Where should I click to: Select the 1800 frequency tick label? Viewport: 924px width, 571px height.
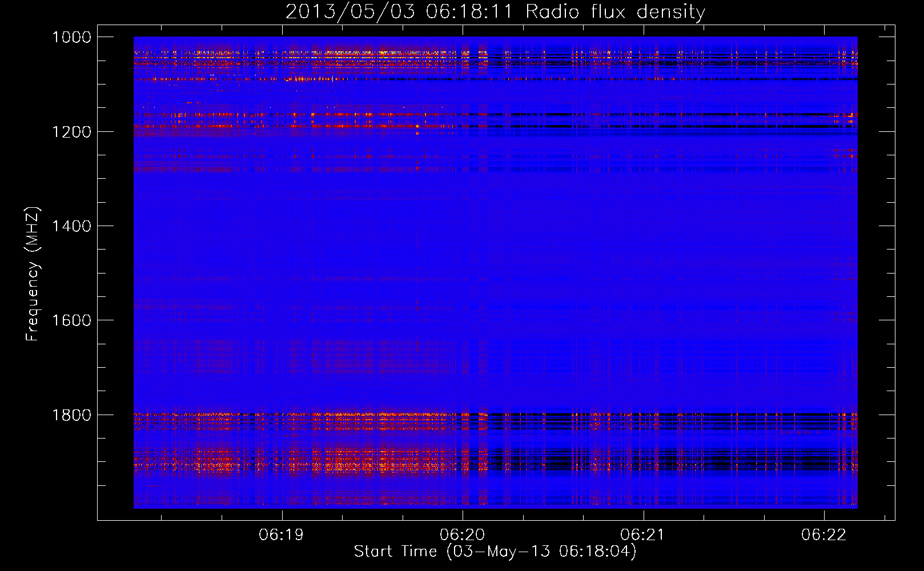click(x=71, y=415)
